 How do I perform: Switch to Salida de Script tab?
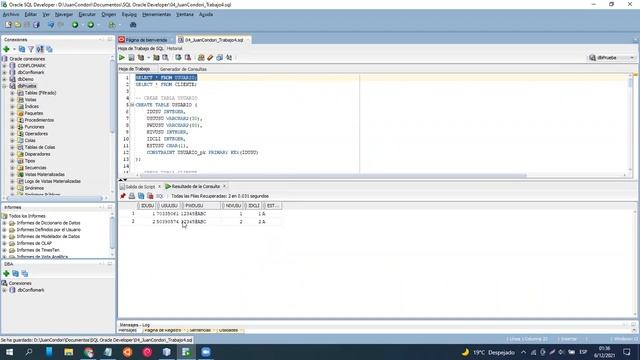pos(140,187)
